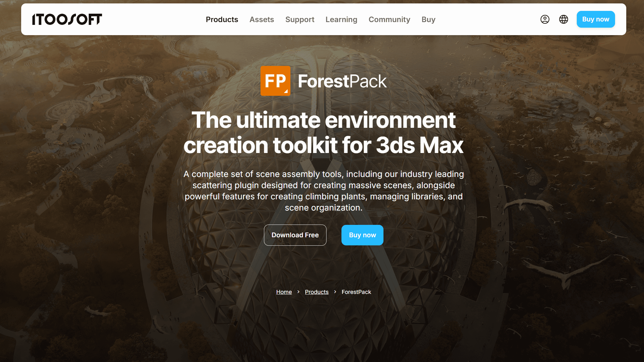The width and height of the screenshot is (644, 362).
Task: Click the breadcrumb chevron after Home
Action: [298, 292]
